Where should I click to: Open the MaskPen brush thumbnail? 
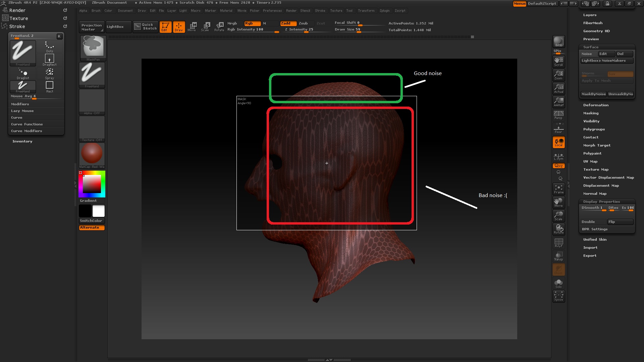point(93,48)
